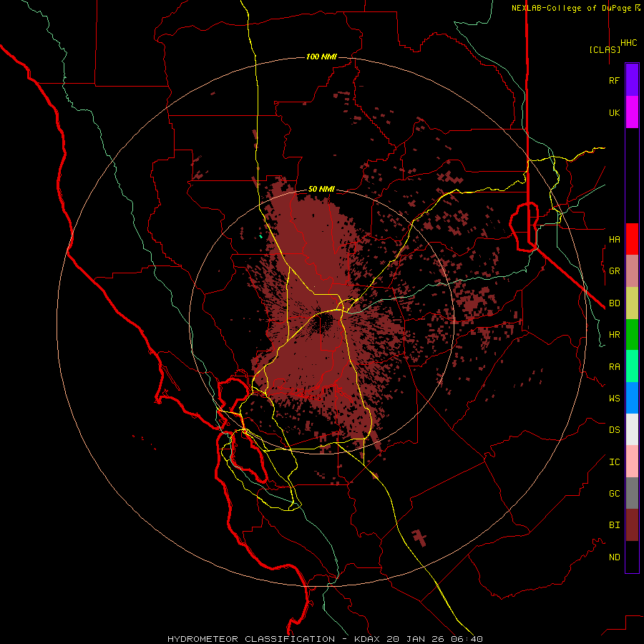Click the RA legend label
Screen dimensions: 644x644
click(x=614, y=366)
